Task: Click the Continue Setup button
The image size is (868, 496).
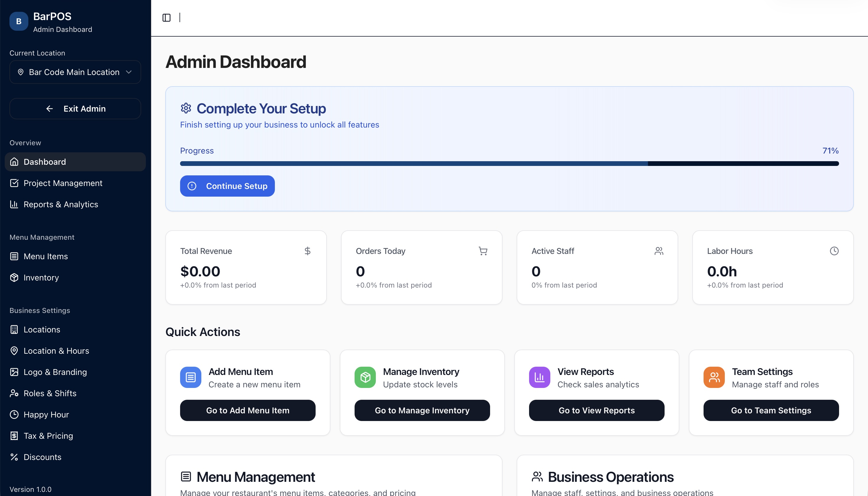Action: (227, 186)
